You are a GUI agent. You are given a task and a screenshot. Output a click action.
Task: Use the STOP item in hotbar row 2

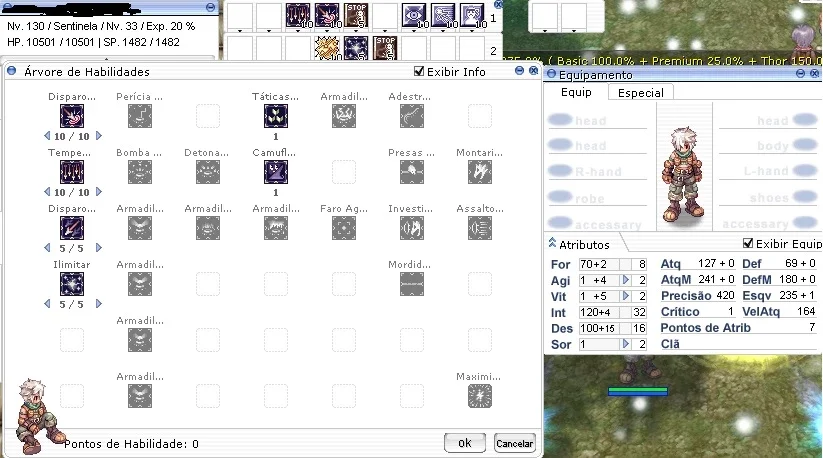pyautogui.click(x=385, y=48)
